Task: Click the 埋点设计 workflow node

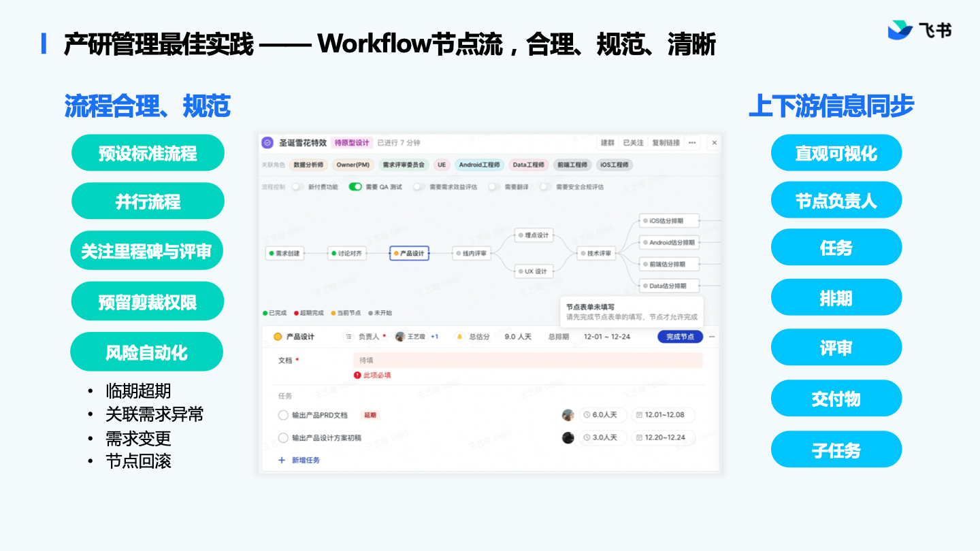Action: click(534, 235)
